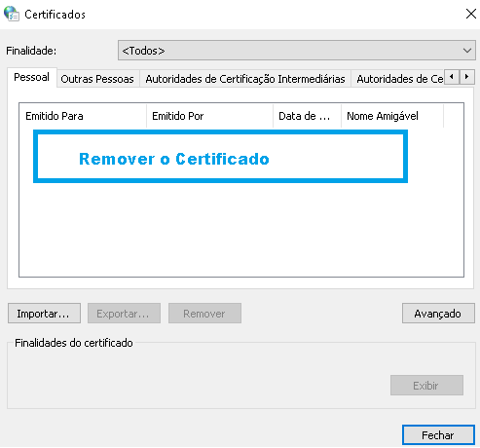Select the Pessoal tab
Image resolution: width=480 pixels, height=448 pixels.
tap(32, 77)
